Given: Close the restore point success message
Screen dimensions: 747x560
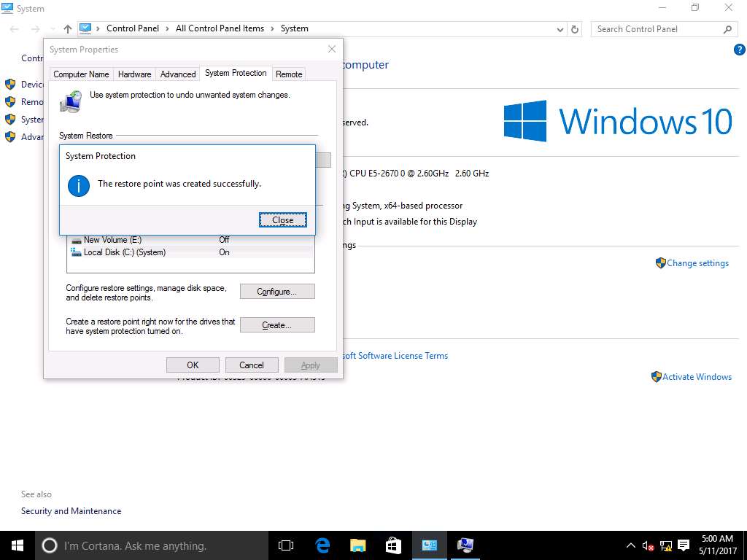Looking at the screenshot, I should [x=282, y=220].
